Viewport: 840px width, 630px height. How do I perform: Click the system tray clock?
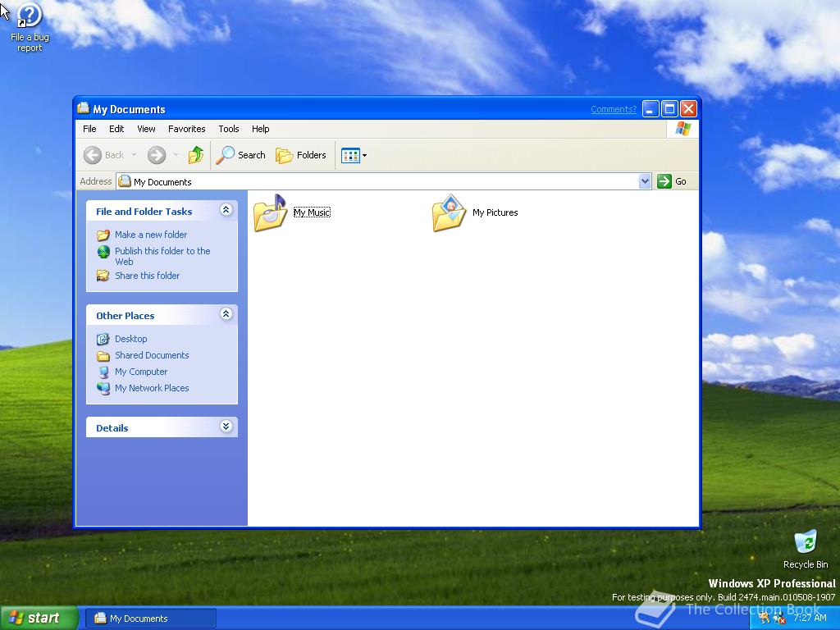coord(810,619)
